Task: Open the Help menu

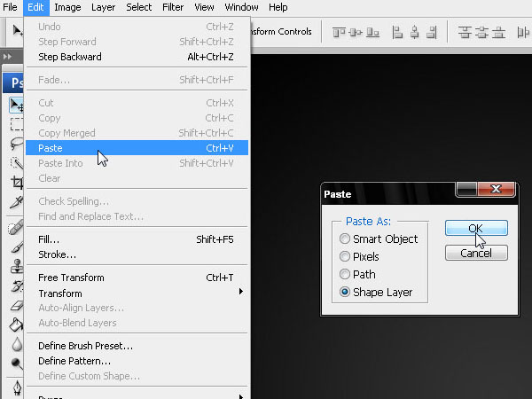Action: coord(278,7)
